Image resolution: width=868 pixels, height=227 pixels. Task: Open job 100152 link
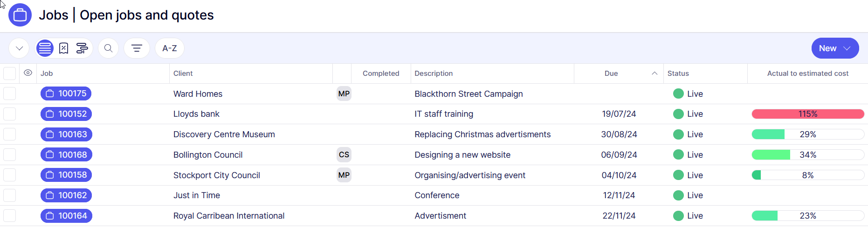coord(66,114)
